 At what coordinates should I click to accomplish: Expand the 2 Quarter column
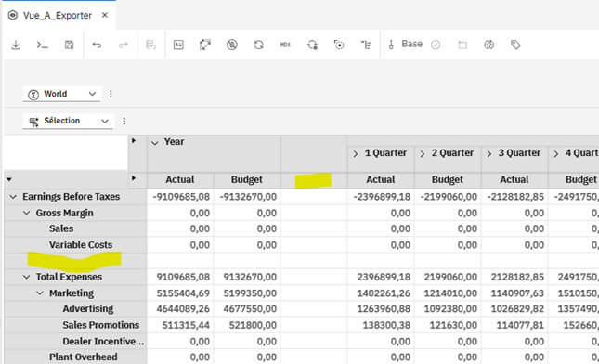pyautogui.click(x=423, y=154)
